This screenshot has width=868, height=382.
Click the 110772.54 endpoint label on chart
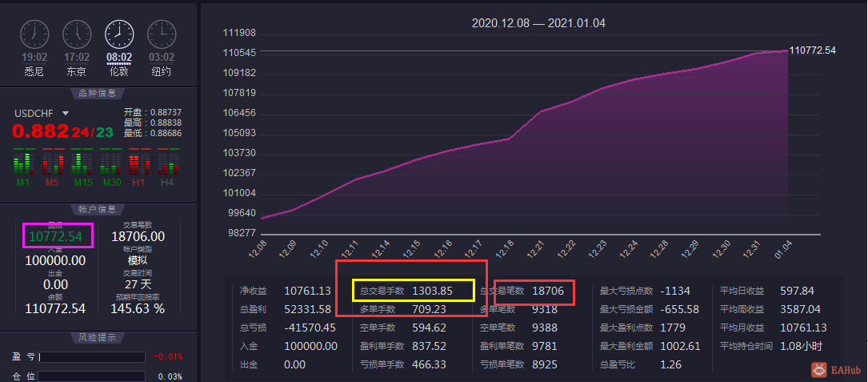(812, 50)
